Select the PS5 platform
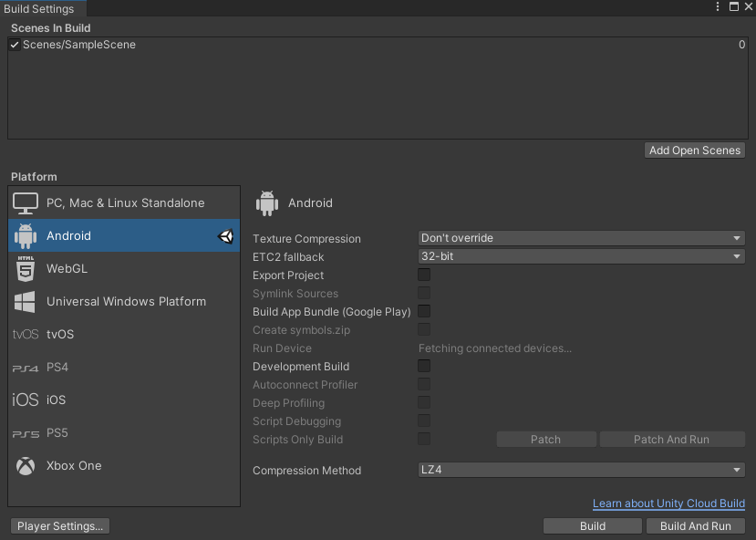 124,433
